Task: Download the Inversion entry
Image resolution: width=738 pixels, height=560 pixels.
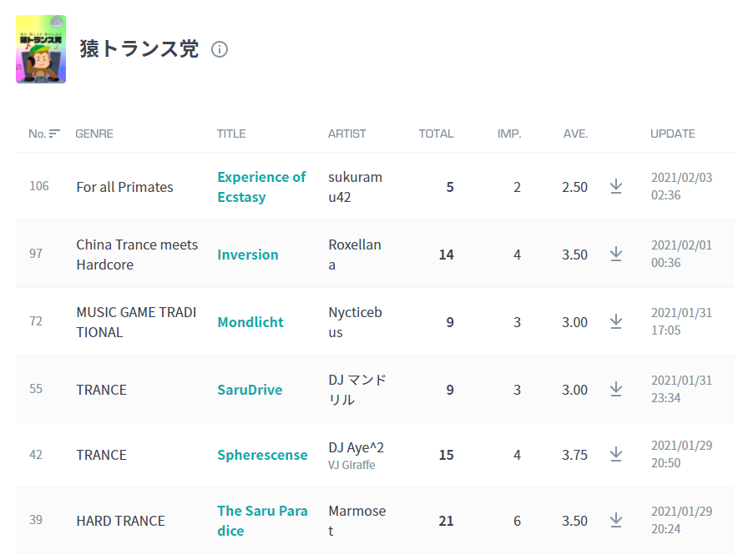Action: (615, 254)
